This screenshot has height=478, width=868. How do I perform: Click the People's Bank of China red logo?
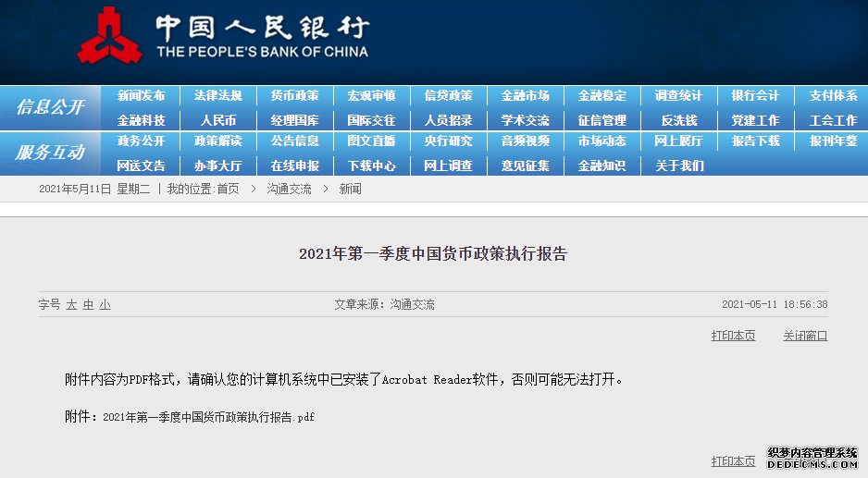point(109,35)
